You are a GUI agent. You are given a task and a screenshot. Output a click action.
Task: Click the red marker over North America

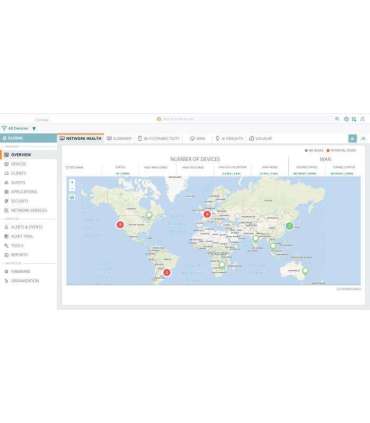[x=120, y=224]
